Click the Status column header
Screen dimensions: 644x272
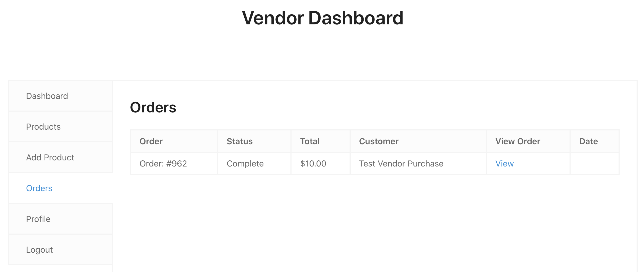[240, 141]
